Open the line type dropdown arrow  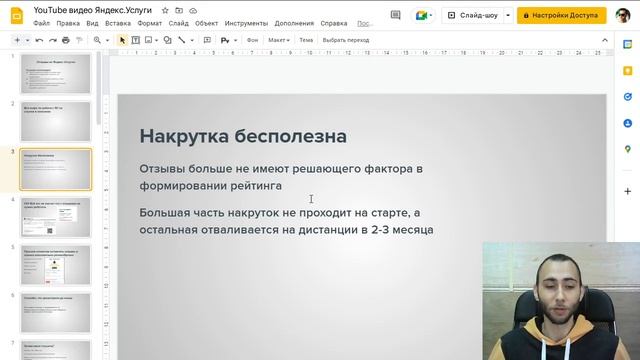[x=192, y=40]
